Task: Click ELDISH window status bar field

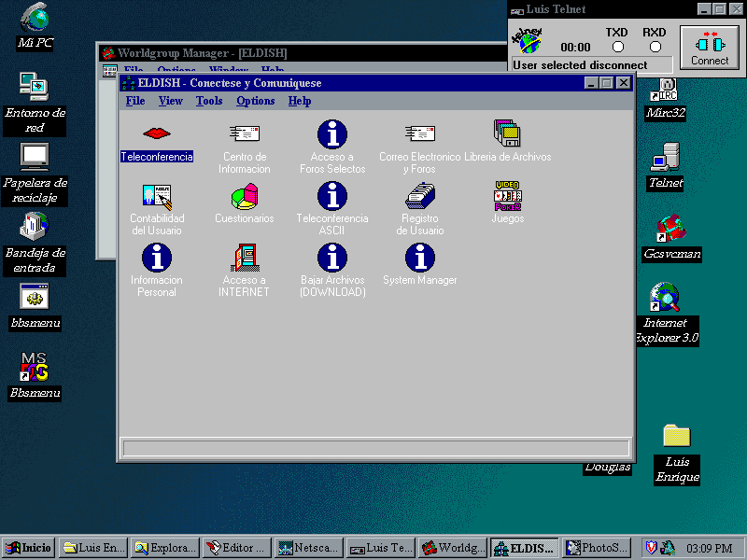Action: point(376,448)
